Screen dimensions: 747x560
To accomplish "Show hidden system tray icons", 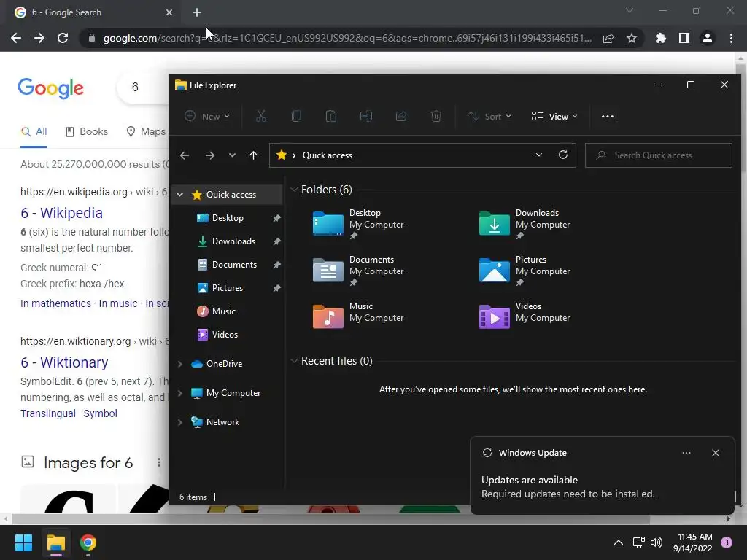I will click(618, 542).
